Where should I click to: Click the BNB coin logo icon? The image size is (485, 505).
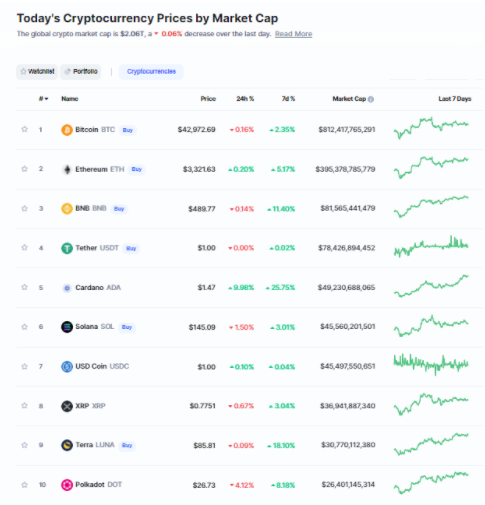67,209
